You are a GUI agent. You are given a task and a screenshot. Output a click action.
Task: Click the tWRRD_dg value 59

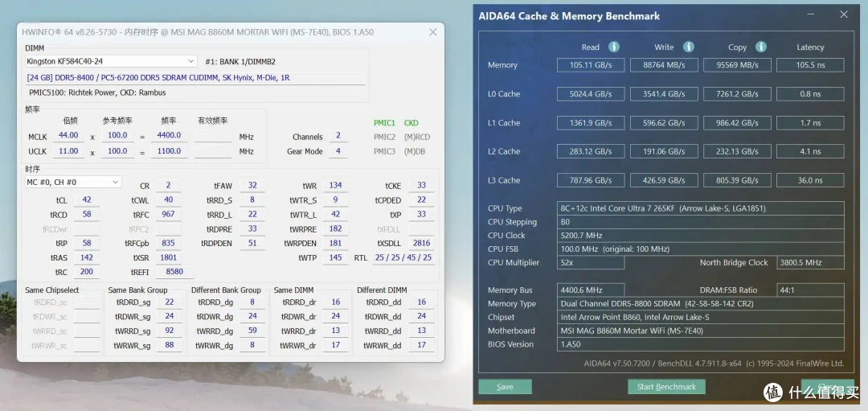pos(252,331)
